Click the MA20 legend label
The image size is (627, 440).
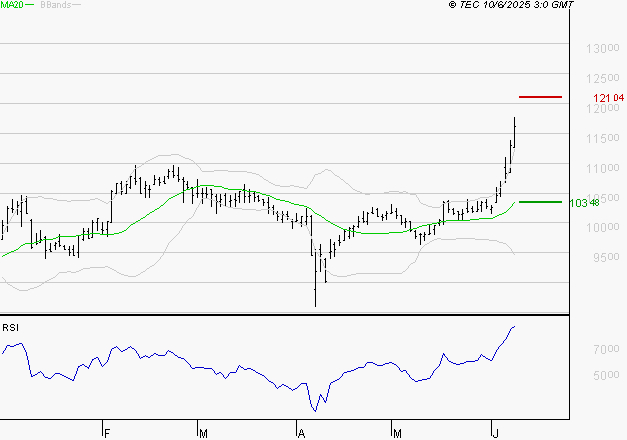pyautogui.click(x=11, y=5)
